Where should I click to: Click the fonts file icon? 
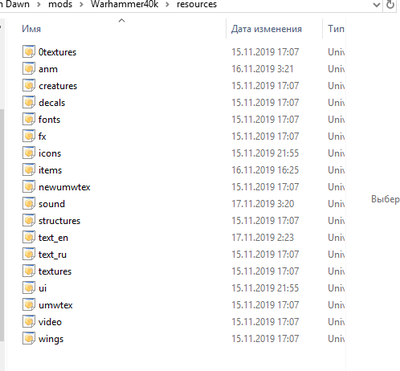(x=29, y=119)
